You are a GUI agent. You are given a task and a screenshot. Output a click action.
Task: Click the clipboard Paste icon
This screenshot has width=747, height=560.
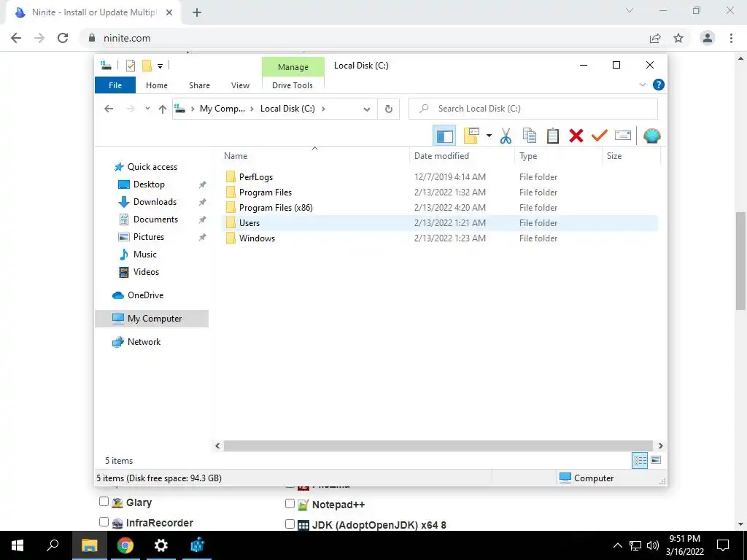click(553, 136)
